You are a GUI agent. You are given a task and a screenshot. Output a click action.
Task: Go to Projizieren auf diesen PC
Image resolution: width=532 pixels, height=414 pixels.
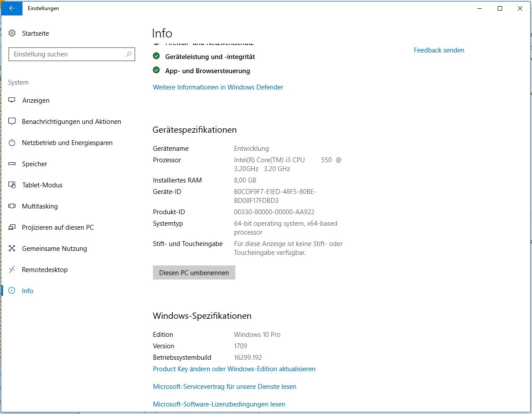[58, 228]
